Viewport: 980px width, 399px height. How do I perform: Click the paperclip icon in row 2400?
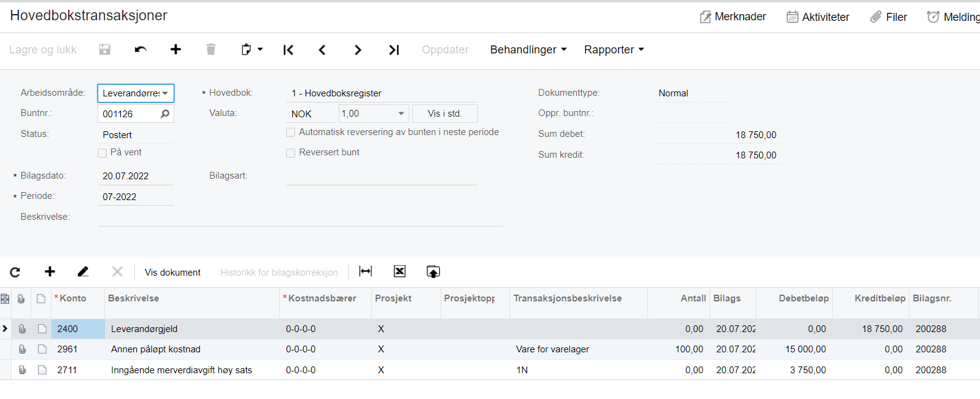pos(22,329)
